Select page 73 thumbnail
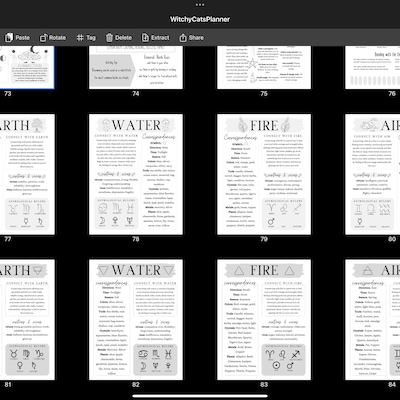Viewport: 400px width, 400px height. point(27,68)
